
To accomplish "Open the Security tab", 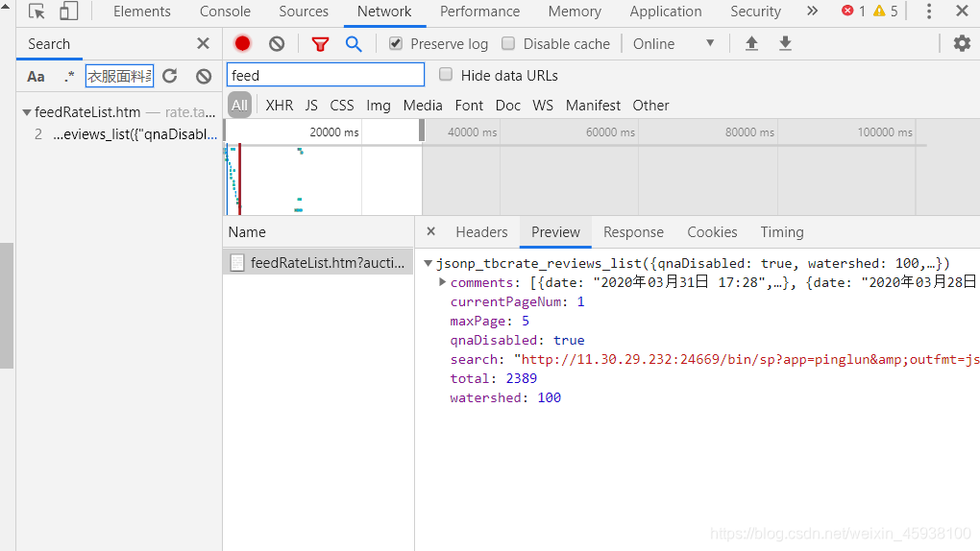I will click(755, 12).
